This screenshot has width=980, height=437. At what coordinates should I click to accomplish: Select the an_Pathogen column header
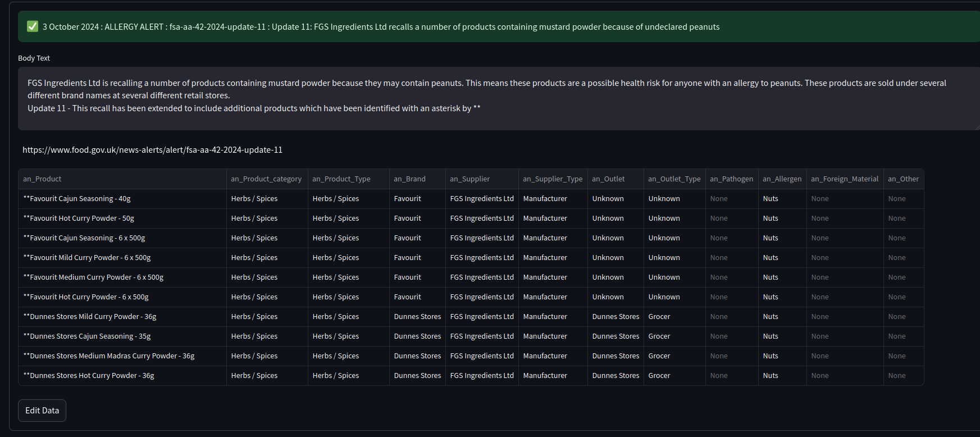[x=731, y=179]
